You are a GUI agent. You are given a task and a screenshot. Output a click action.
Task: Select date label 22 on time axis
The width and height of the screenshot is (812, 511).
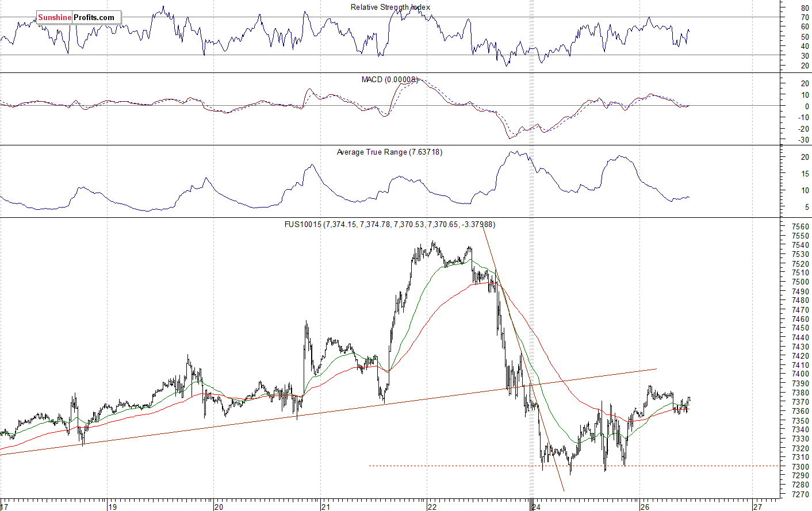(x=432, y=507)
